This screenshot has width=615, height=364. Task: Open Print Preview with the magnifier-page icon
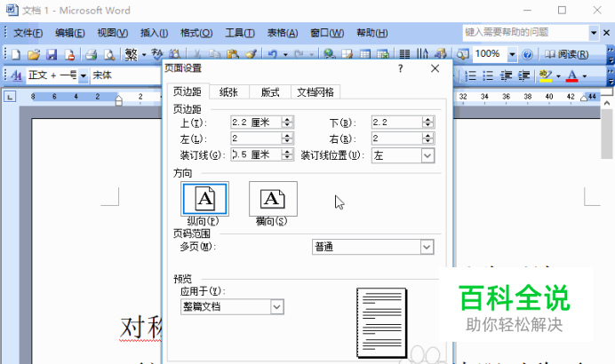(109, 54)
